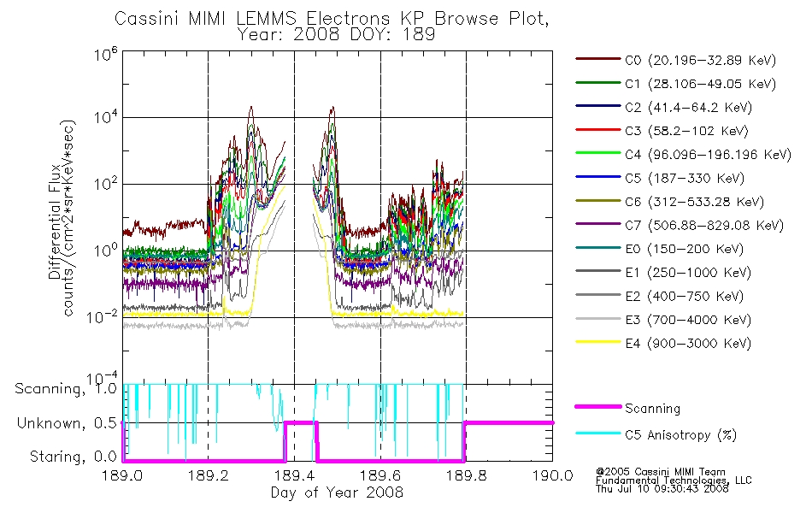Click the Thu Jul 10 09:30:43 2008 timestamp
Screen dimensions: 812x513
(662, 489)
